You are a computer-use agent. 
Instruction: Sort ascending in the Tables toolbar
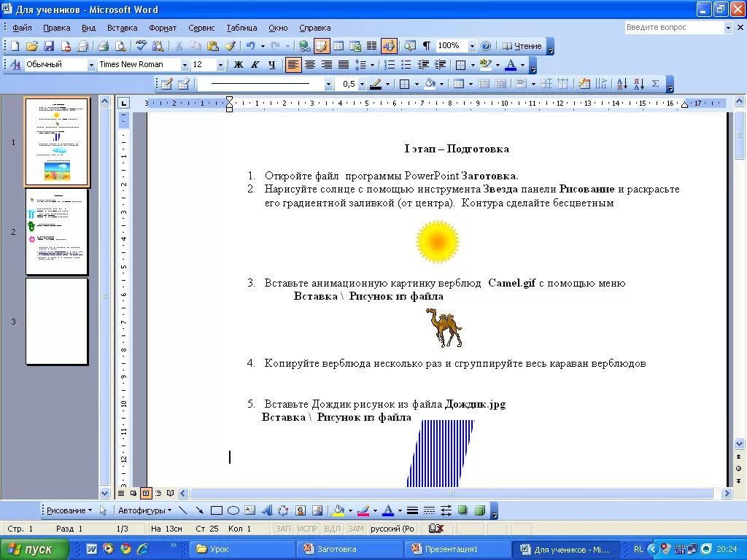tap(622, 85)
